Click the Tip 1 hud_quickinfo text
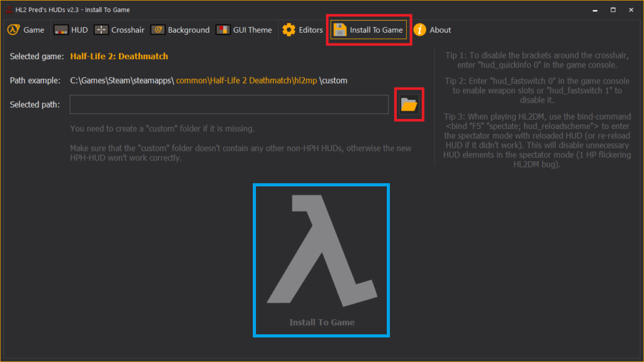Screen dimensions: 644x362 click(x=537, y=60)
